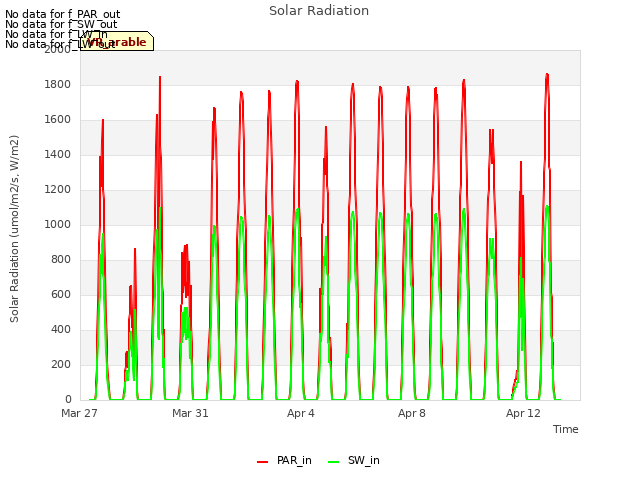Click the 'No data for f_PAR_out' message
Image resolution: width=640 pixels, height=480 pixels.
point(62,14)
